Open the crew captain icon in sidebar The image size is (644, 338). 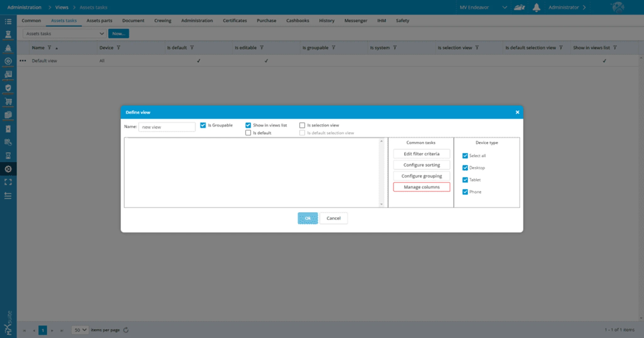click(x=8, y=34)
